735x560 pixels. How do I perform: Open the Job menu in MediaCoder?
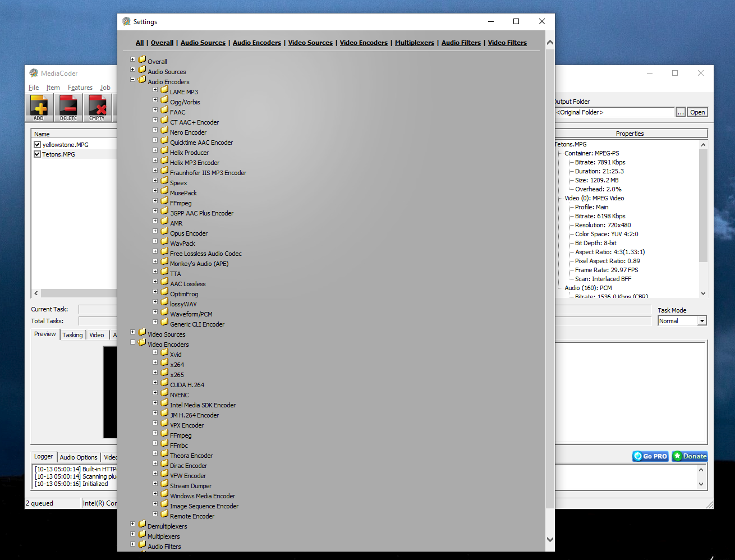[105, 88]
